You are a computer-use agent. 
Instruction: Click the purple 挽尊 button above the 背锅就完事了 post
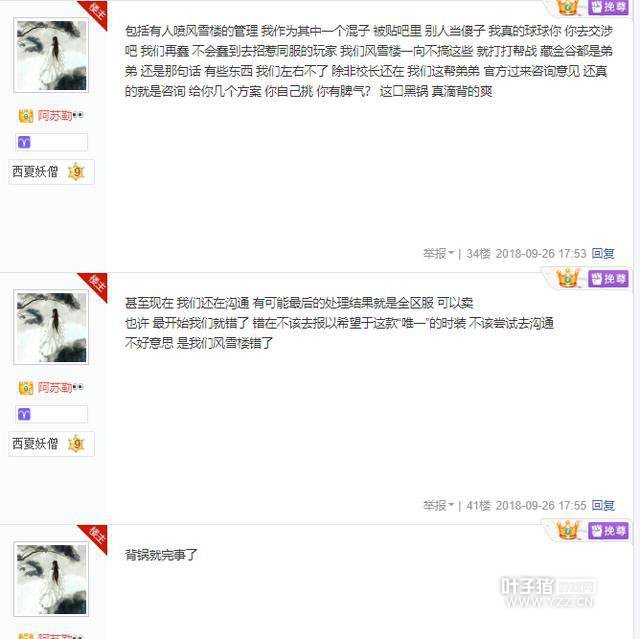608,531
